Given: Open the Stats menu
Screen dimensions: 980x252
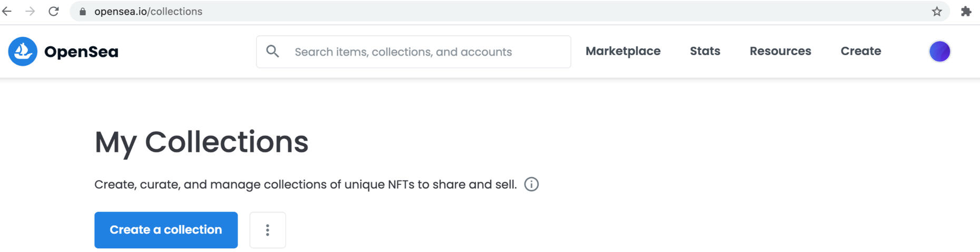Looking at the screenshot, I should 705,51.
